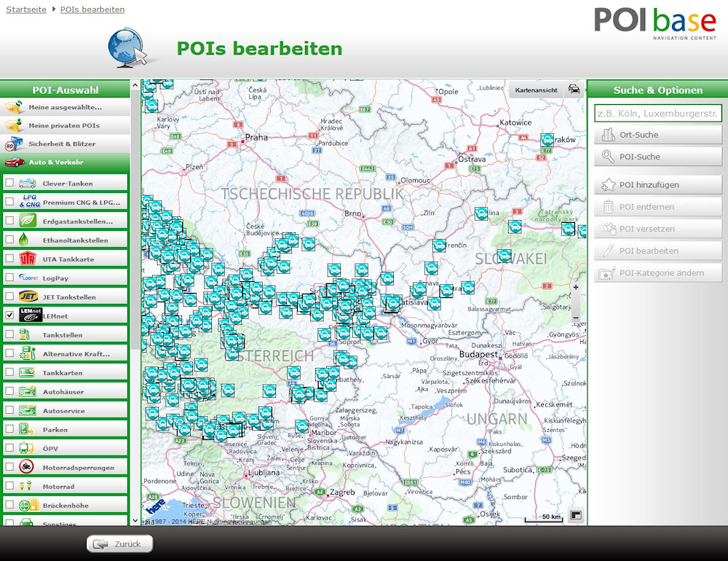Open the Kartenansicht map view dropdown

536,90
